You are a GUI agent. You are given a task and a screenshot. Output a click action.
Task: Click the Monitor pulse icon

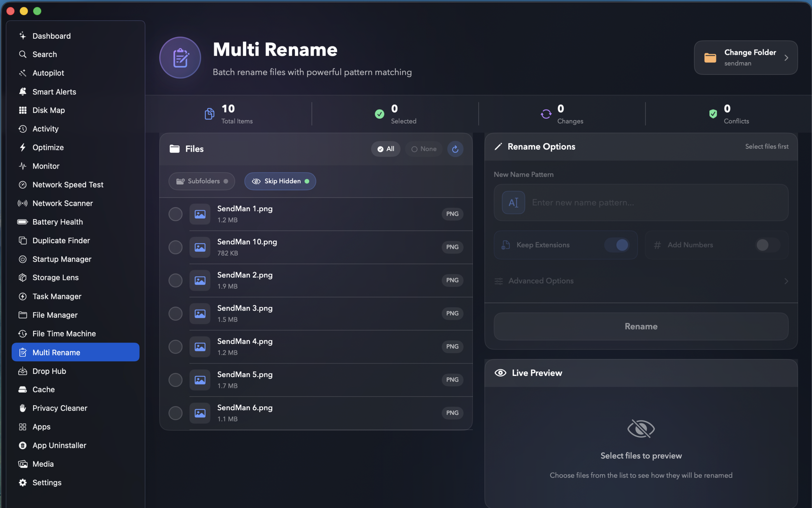[x=23, y=166]
